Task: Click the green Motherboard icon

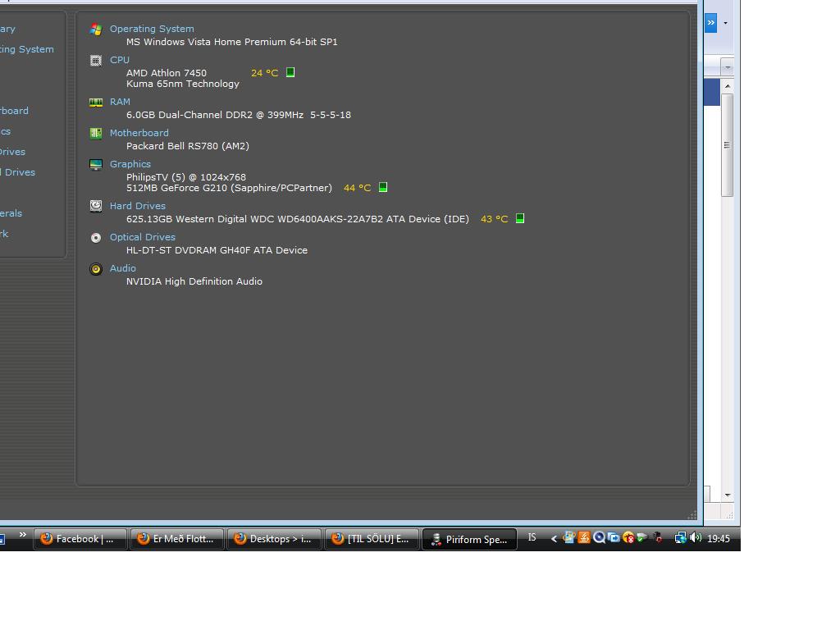Action: (x=96, y=133)
